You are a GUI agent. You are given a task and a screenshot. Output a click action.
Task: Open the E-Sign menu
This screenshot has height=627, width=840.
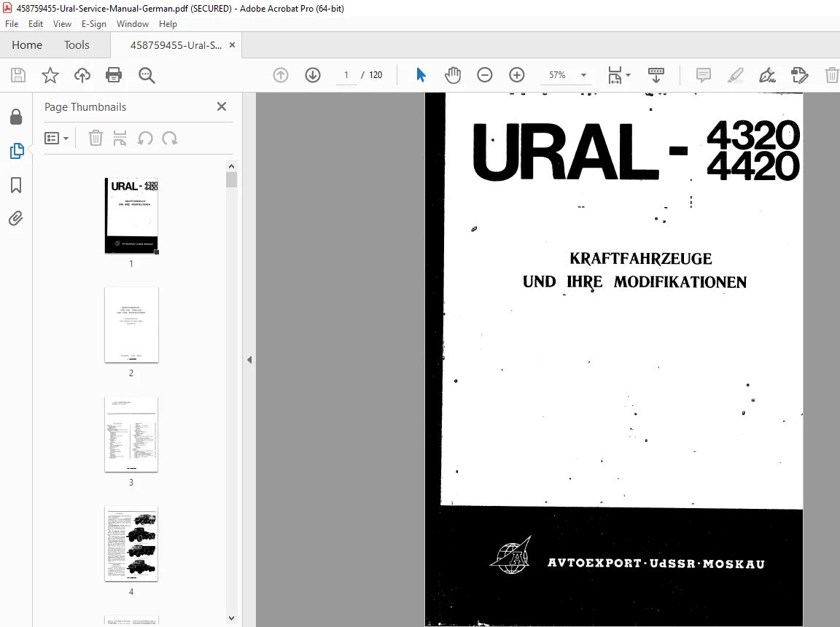click(94, 24)
